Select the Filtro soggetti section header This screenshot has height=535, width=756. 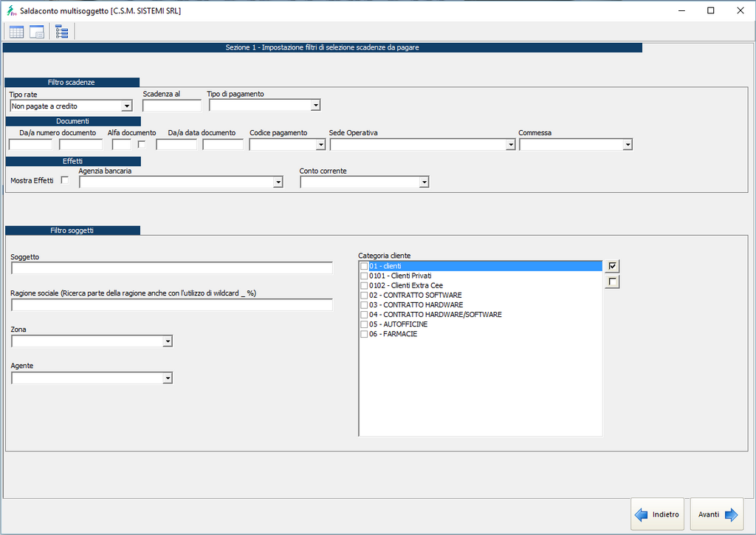click(72, 231)
